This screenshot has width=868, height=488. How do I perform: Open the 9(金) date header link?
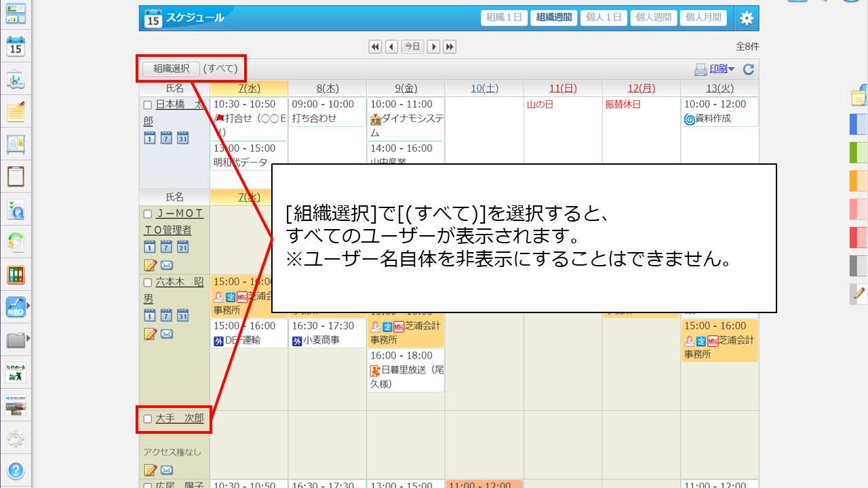406,88
